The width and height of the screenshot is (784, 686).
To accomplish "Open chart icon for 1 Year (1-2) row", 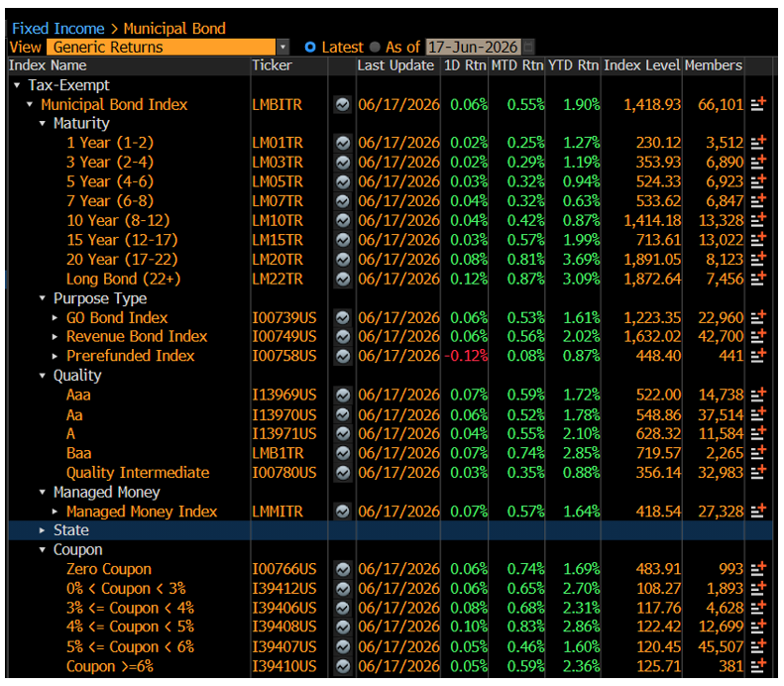I will [x=343, y=143].
